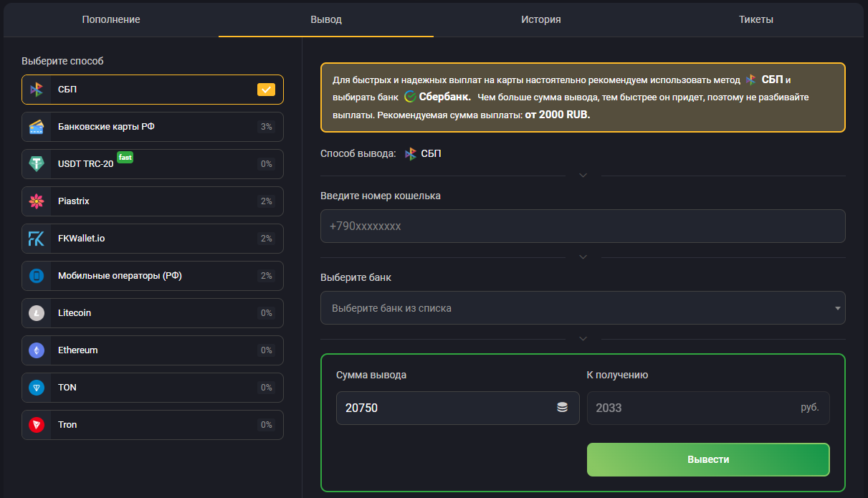
Task: Collapse the chevron below Способ вывода
Action: [583, 176]
